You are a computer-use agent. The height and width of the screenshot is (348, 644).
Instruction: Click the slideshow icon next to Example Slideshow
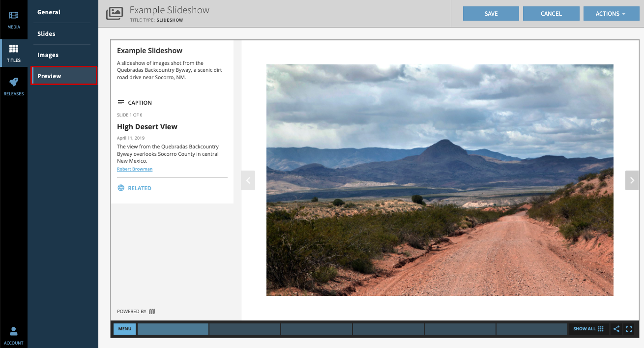tap(114, 13)
